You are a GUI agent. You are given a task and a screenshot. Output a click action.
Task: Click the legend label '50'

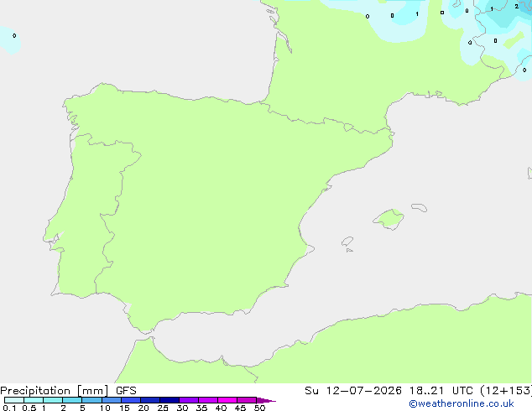click(259, 408)
